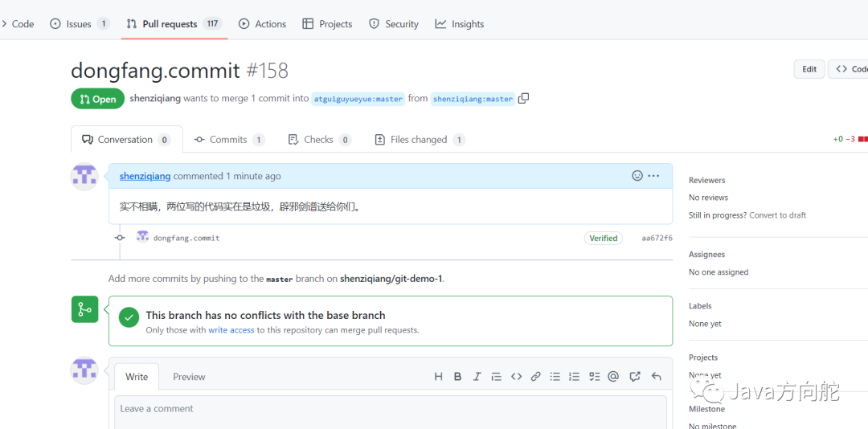Insert code formatting icon

[517, 377]
